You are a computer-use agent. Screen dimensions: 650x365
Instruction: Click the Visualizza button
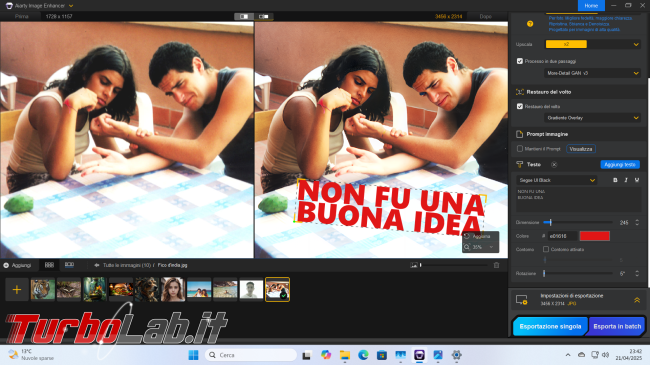(x=581, y=149)
